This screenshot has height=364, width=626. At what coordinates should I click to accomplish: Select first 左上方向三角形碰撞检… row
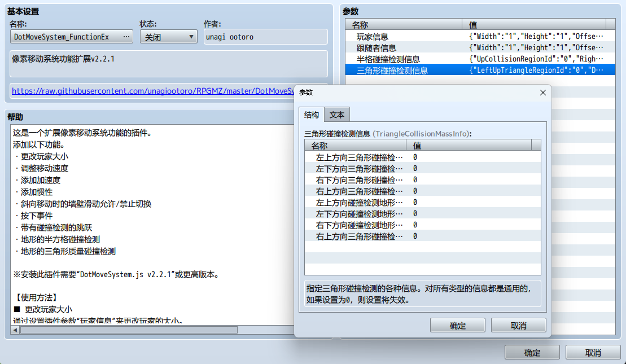422,157
